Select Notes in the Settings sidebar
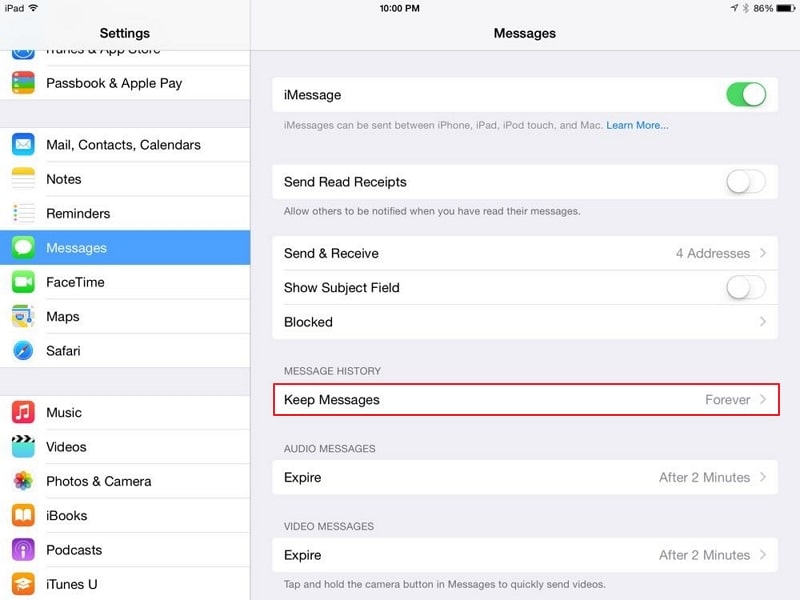Image resolution: width=800 pixels, height=600 pixels. [x=125, y=179]
